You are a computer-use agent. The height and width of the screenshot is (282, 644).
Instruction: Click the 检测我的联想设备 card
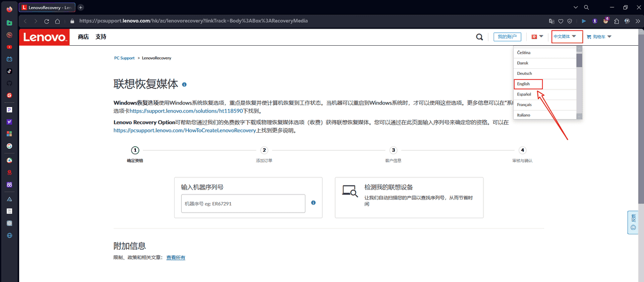click(409, 198)
